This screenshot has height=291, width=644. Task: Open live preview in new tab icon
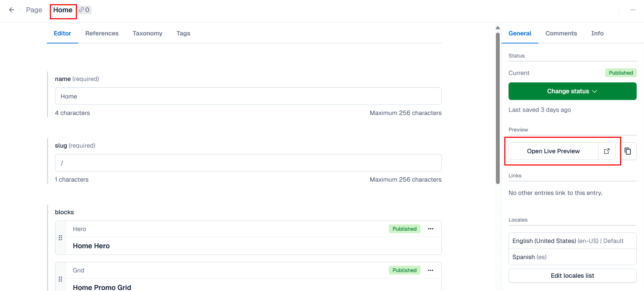point(607,151)
